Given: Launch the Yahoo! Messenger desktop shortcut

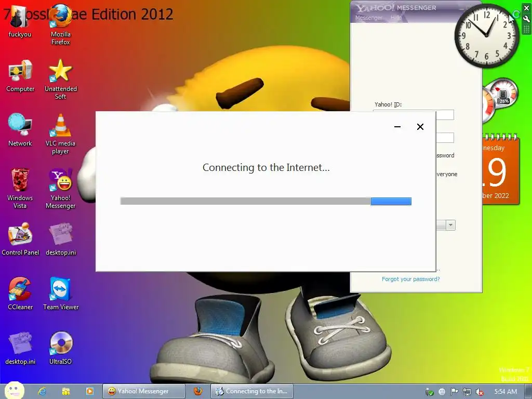Looking at the screenshot, I should pos(61,188).
